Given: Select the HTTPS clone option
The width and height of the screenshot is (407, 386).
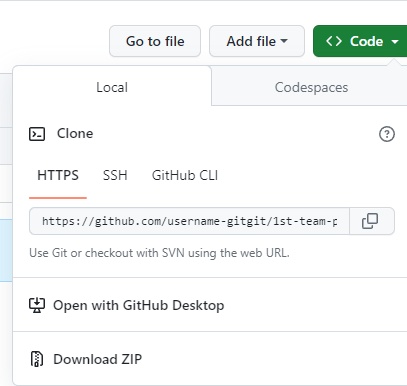Looking at the screenshot, I should [x=58, y=175].
